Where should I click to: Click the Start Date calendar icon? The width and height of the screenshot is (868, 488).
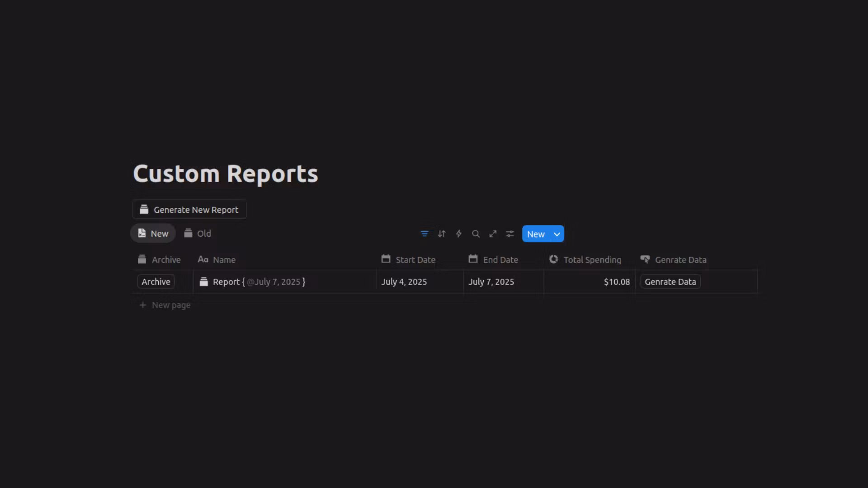386,259
